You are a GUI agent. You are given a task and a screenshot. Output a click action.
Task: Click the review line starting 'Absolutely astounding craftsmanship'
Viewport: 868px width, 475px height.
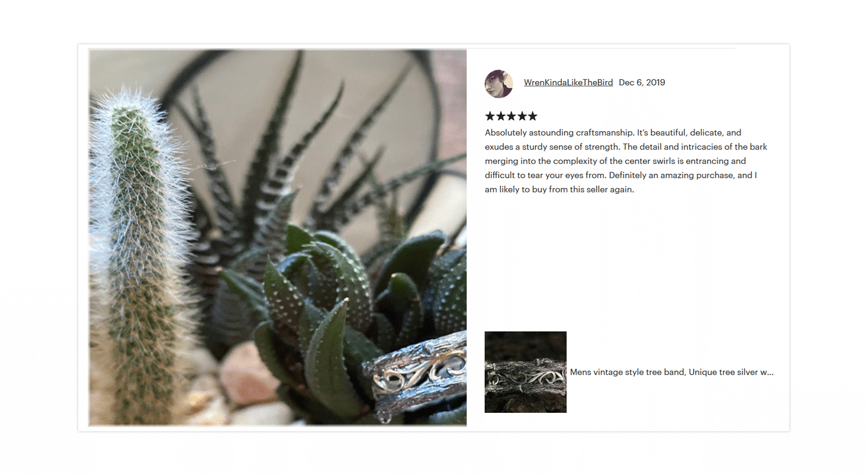click(613, 133)
